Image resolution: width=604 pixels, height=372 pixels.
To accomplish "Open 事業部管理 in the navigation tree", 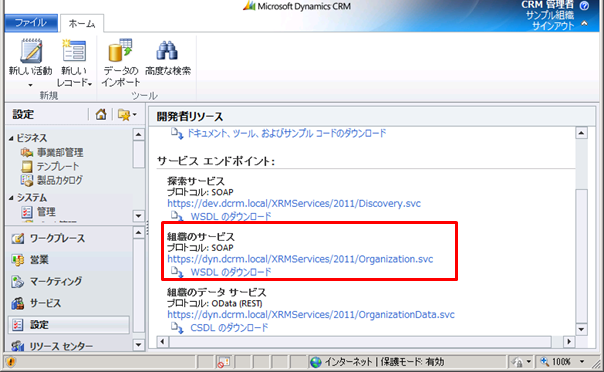I will pos(60,152).
